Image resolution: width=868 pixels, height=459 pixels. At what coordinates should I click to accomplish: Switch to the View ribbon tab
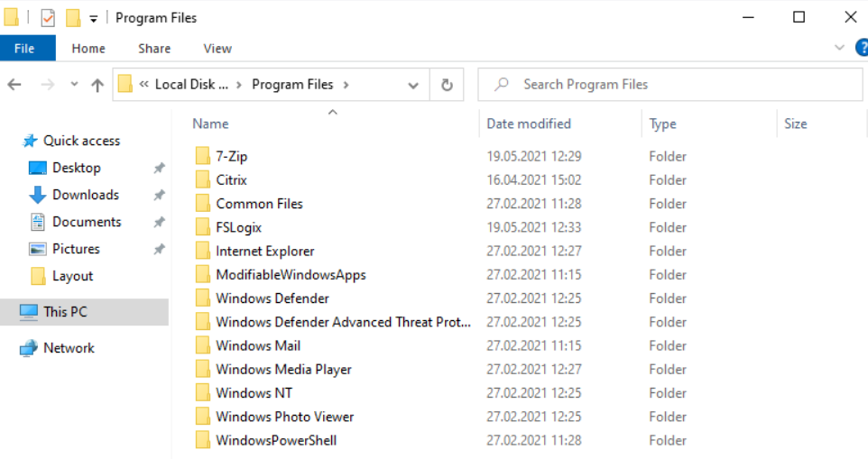[217, 49]
